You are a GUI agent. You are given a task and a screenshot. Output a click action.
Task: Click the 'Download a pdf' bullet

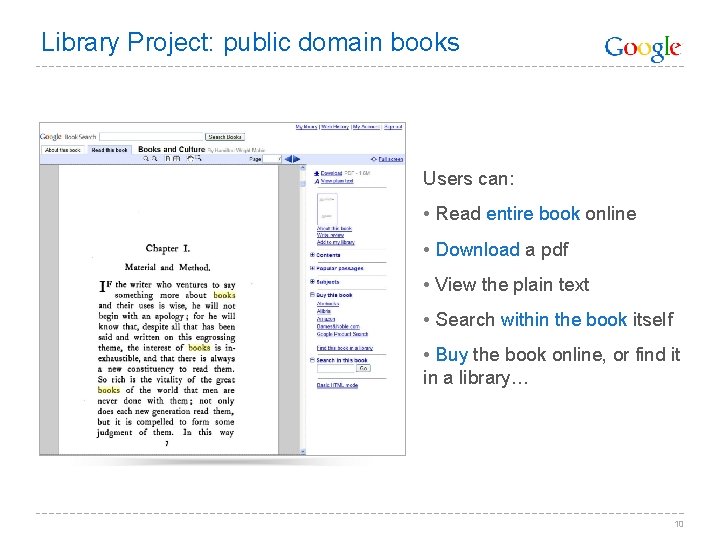tap(496, 249)
